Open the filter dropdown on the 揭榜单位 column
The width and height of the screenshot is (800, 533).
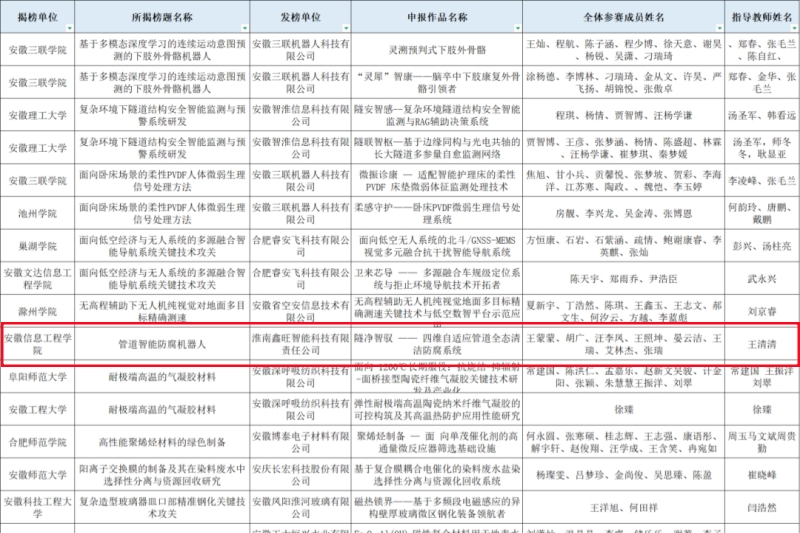pos(69,28)
